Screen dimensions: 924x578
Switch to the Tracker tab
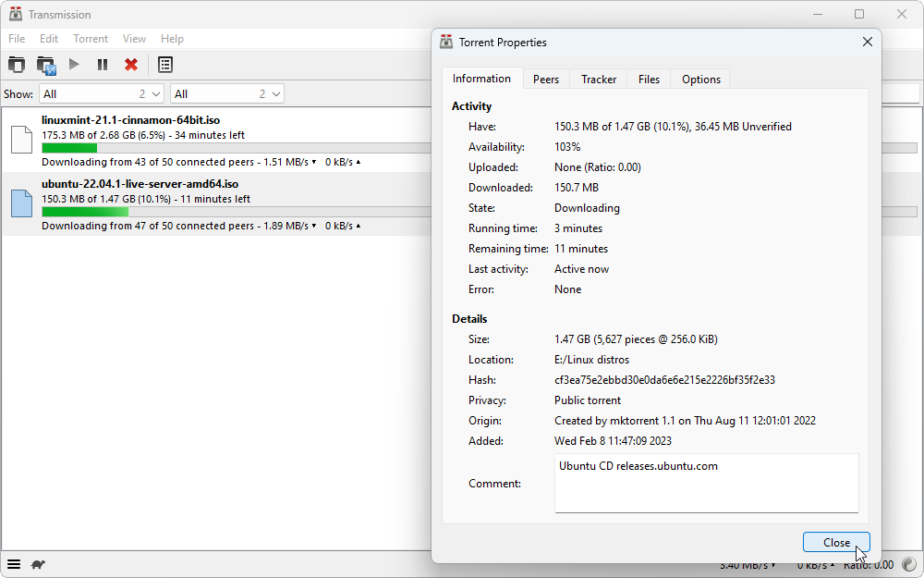(599, 80)
